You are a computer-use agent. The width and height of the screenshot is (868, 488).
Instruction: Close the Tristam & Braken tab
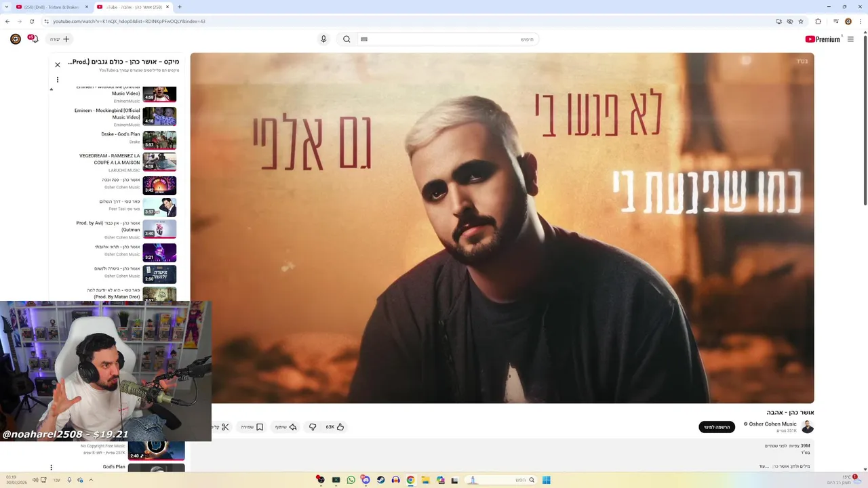pyautogui.click(x=87, y=7)
